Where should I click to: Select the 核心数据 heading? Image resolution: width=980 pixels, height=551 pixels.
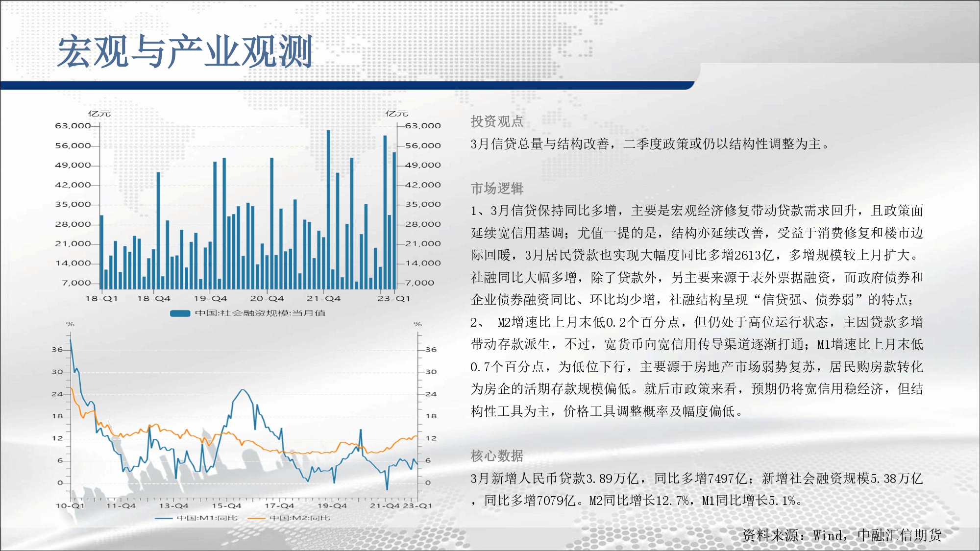pos(497,456)
